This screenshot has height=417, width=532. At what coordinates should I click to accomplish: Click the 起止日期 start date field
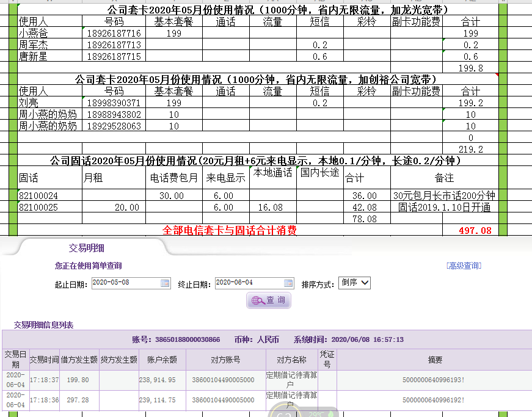click(125, 283)
